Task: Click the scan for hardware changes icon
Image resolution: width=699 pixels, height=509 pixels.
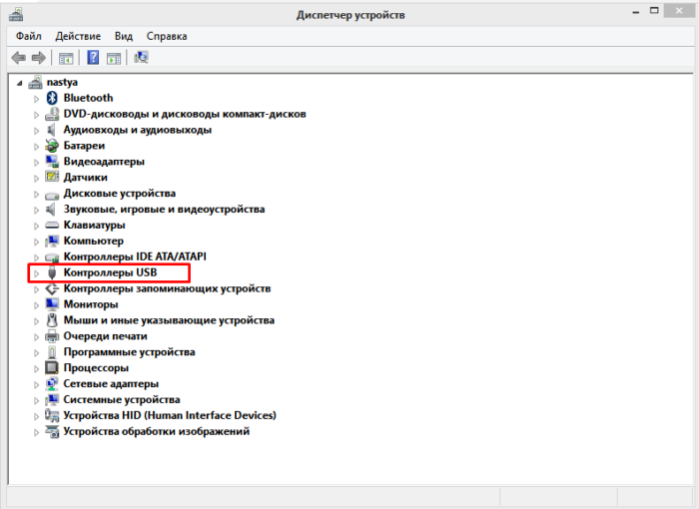Action: click(141, 57)
